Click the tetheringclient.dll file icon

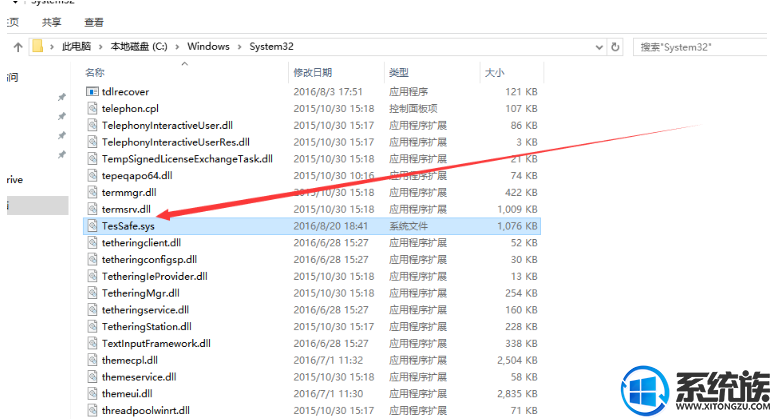(x=92, y=242)
